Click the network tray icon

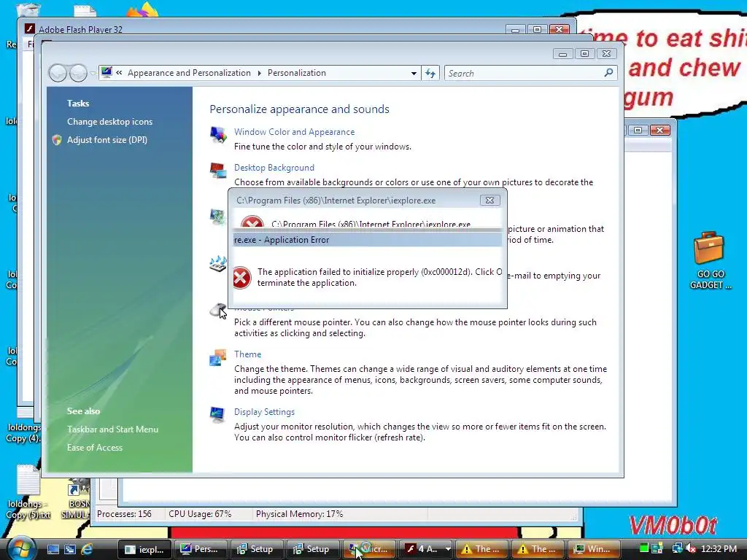point(677,549)
